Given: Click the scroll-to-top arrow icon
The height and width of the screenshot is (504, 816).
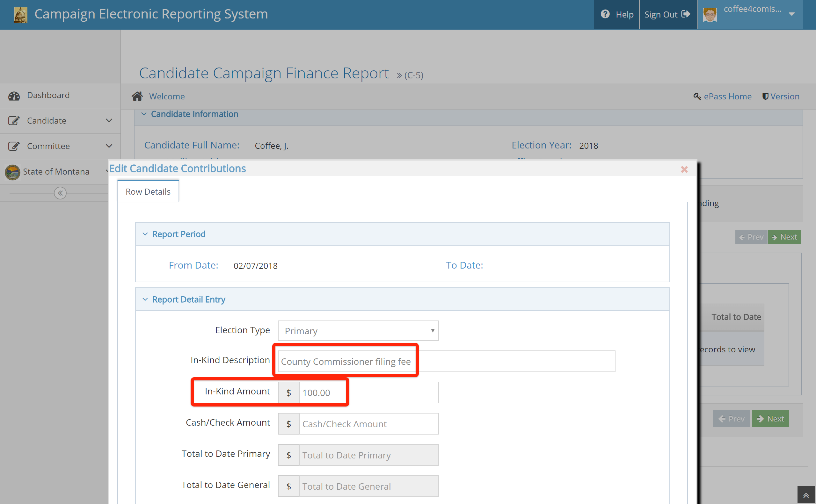Looking at the screenshot, I should click(x=806, y=495).
